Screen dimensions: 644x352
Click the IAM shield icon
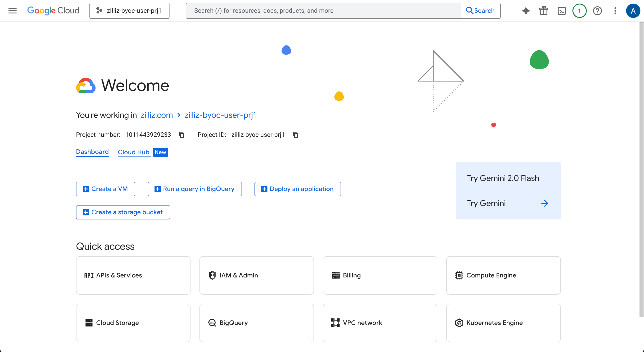(x=212, y=275)
